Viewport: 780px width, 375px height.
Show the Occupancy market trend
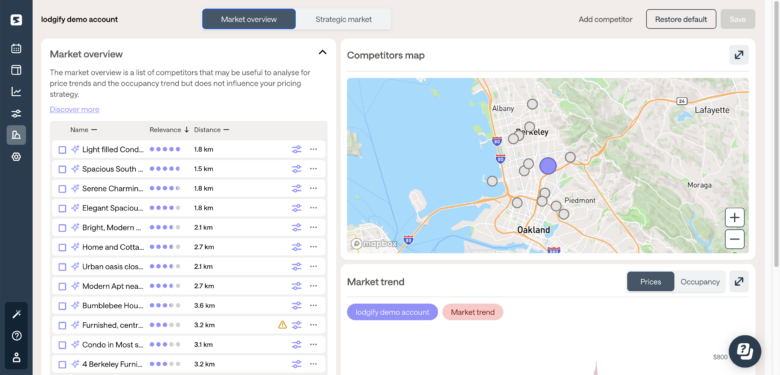point(699,281)
